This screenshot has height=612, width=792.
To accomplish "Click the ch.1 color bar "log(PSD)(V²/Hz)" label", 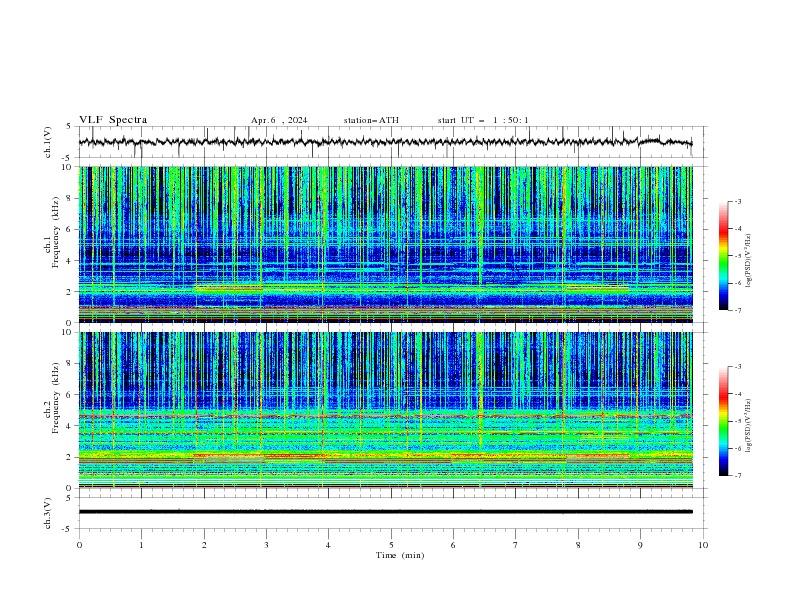I will [748, 261].
